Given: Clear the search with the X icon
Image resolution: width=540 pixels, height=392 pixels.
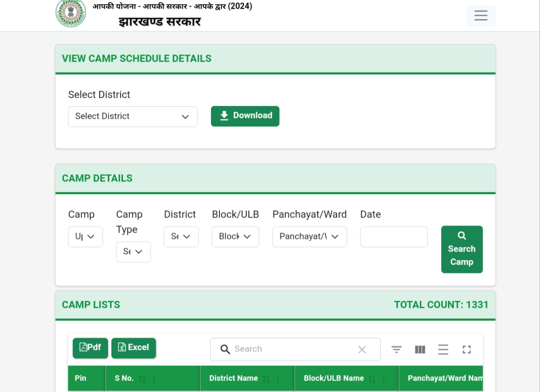Looking at the screenshot, I should click(x=362, y=349).
